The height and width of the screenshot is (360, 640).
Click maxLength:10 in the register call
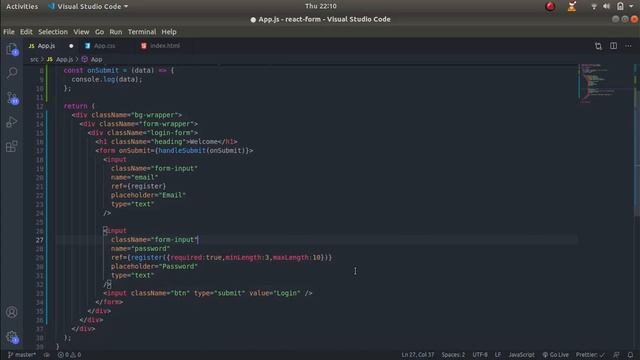coord(297,258)
